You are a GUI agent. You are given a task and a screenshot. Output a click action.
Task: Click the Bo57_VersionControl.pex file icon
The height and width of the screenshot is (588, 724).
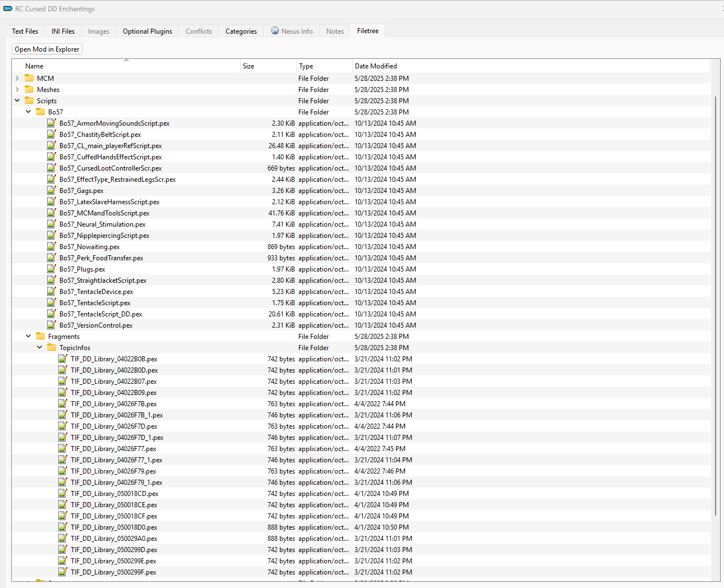coord(52,325)
